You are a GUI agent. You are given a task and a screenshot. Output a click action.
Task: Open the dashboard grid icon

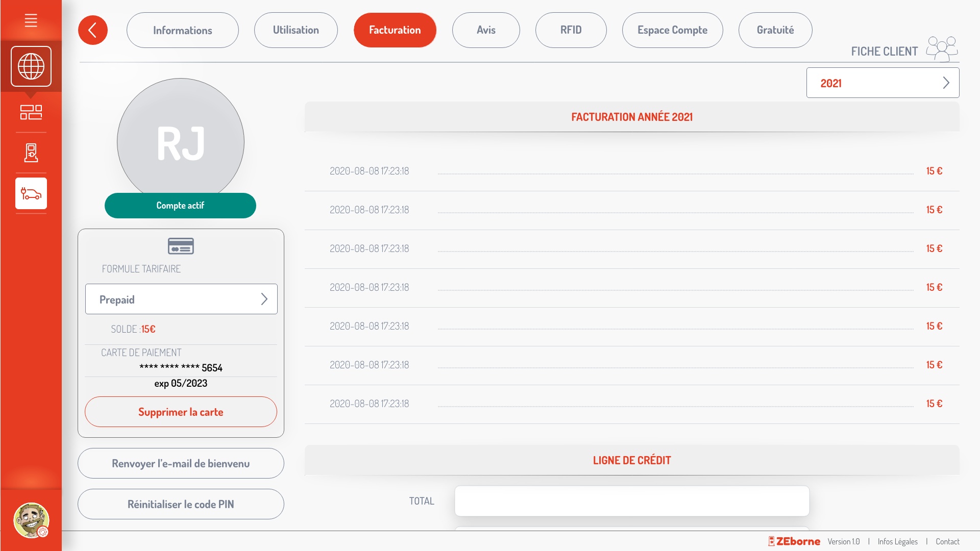[x=31, y=112]
